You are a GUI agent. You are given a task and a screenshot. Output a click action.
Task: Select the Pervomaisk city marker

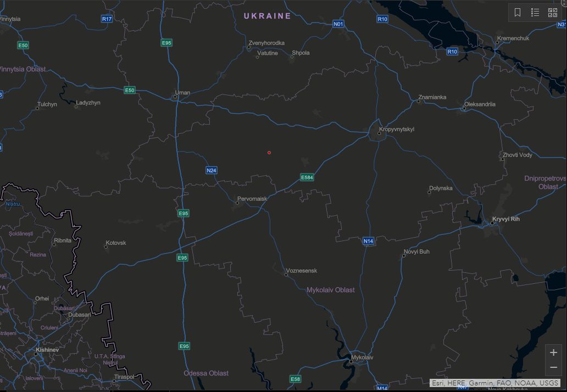(x=237, y=203)
